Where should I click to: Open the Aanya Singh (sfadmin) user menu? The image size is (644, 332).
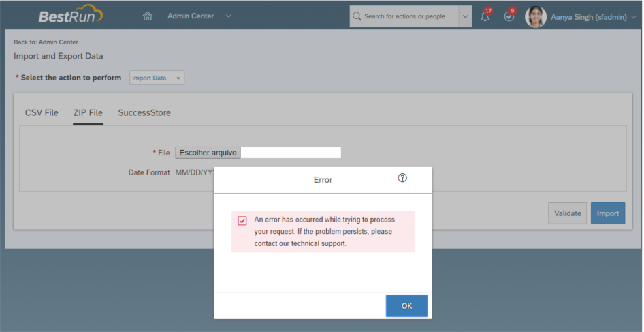589,17
